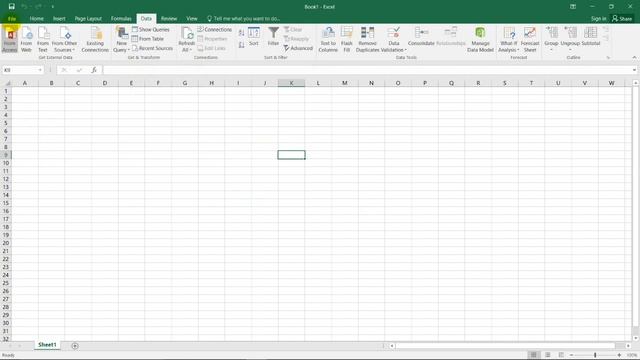Click Sign in
This screenshot has width=640, height=360.
click(x=598, y=19)
